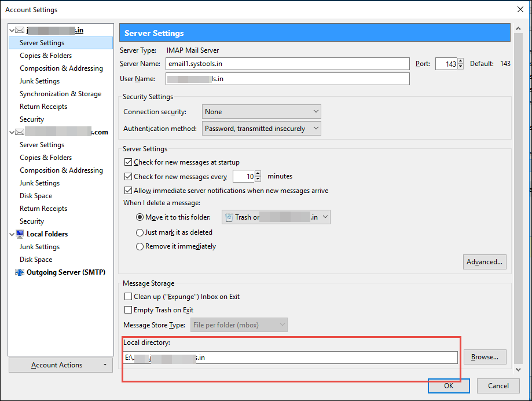The image size is (532, 401).
Task: Enable Empty Trash on Exit
Action: point(128,309)
